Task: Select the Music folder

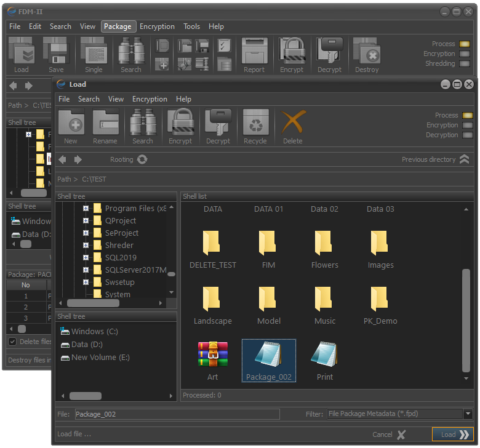Action: pos(324,305)
